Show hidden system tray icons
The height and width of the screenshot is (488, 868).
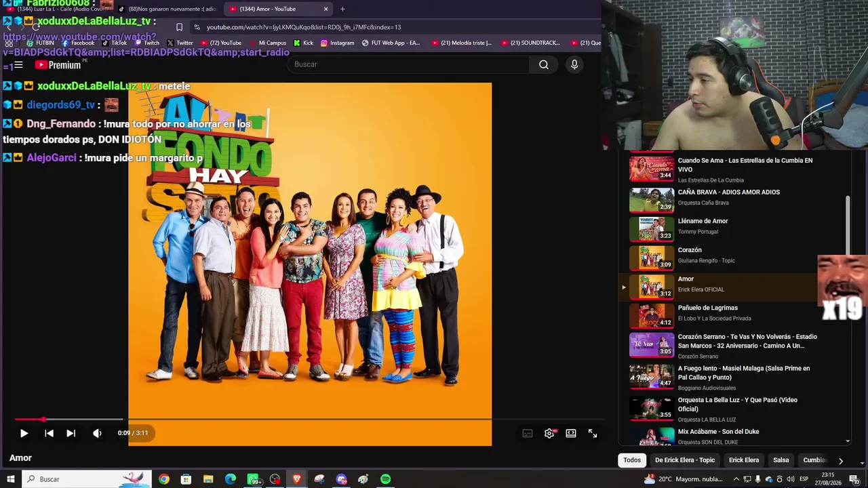pos(735,479)
